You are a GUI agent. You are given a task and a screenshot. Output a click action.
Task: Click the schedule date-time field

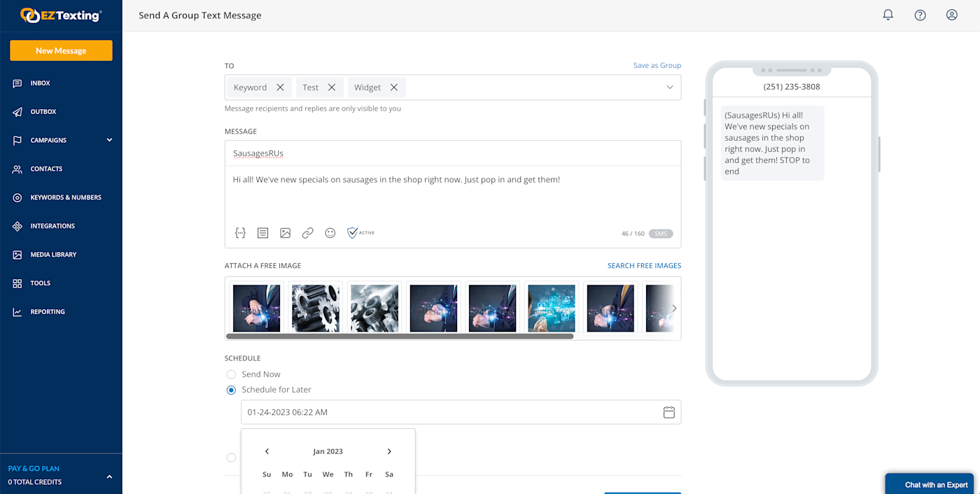tap(461, 412)
